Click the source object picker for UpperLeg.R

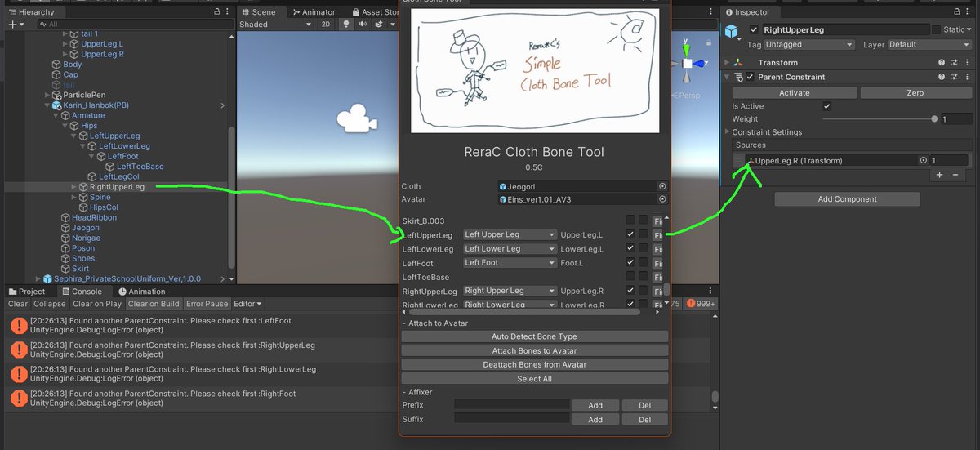[924, 161]
